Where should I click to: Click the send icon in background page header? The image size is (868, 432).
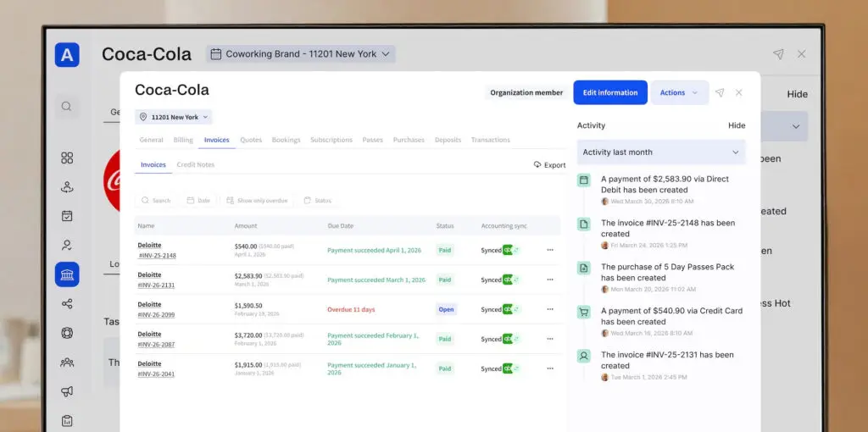pyautogui.click(x=778, y=54)
